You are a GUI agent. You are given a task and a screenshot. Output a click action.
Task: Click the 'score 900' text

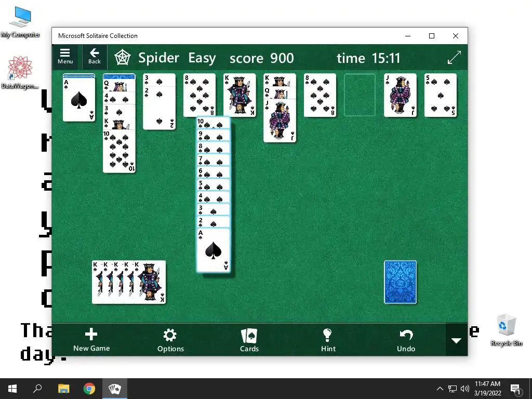point(262,58)
